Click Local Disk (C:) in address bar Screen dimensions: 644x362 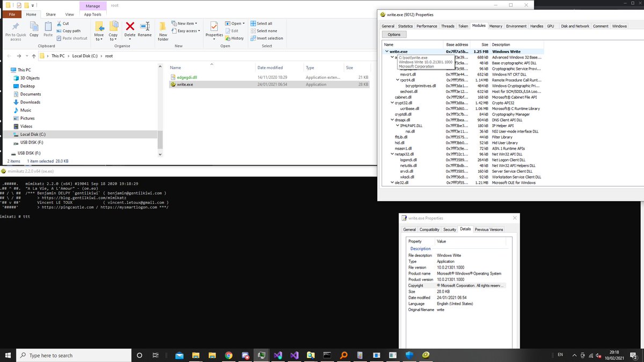coord(85,56)
